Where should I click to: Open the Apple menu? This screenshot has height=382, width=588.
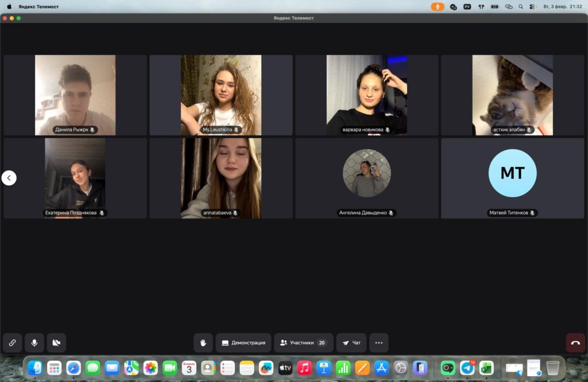pos(9,6)
